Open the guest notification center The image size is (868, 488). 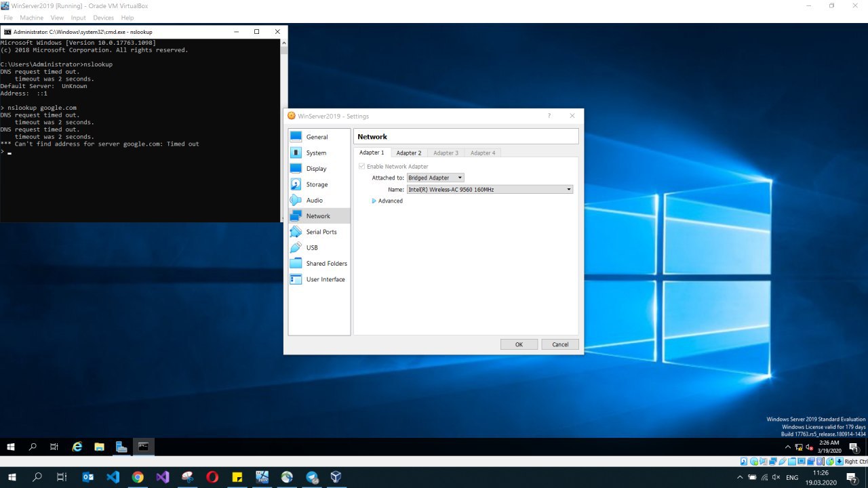click(853, 447)
